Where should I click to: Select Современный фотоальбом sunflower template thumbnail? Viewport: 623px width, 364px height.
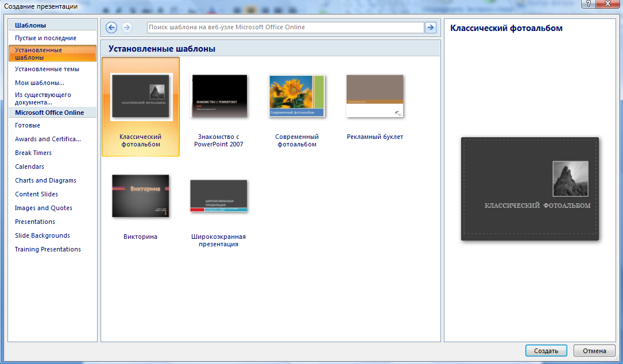tap(297, 96)
